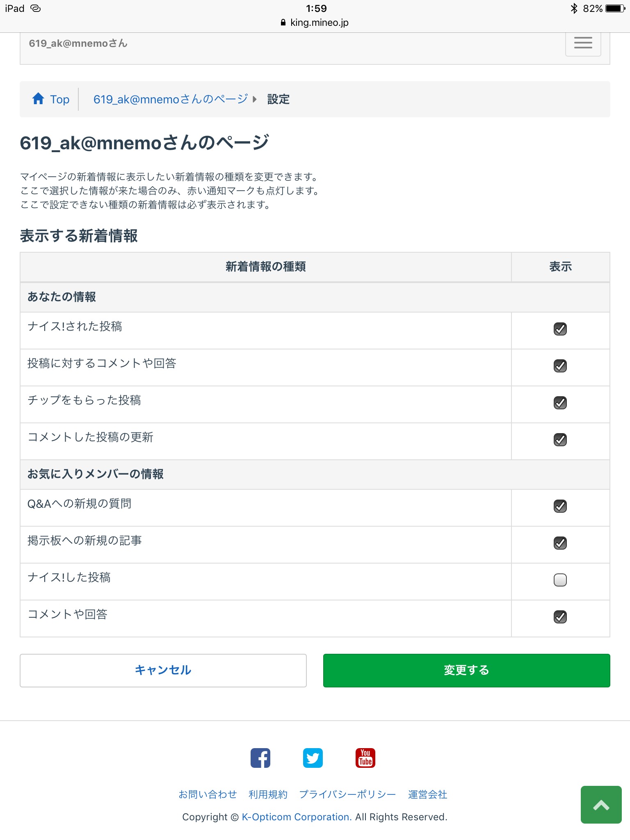Image resolution: width=630 pixels, height=840 pixels.
Task: Tap the green scroll-to-top arrow button
Action: pos(601,805)
